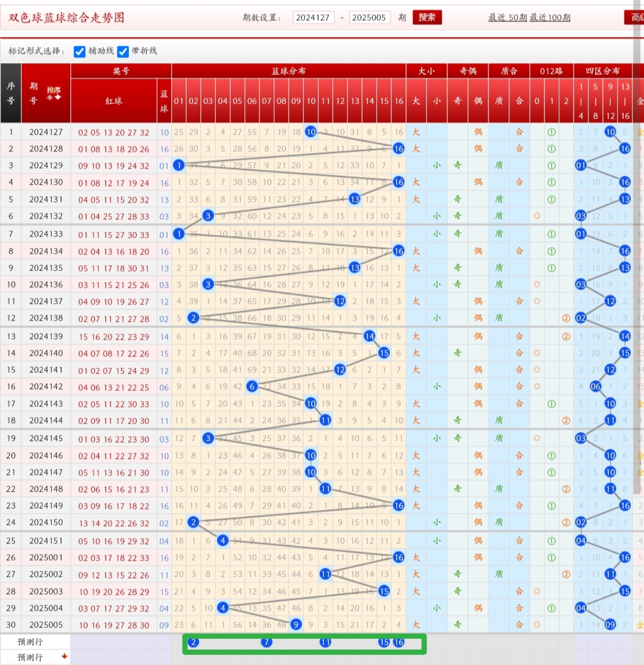Select ball 11 in the first 预测行
This screenshot has width=644, height=665.
(x=325, y=642)
